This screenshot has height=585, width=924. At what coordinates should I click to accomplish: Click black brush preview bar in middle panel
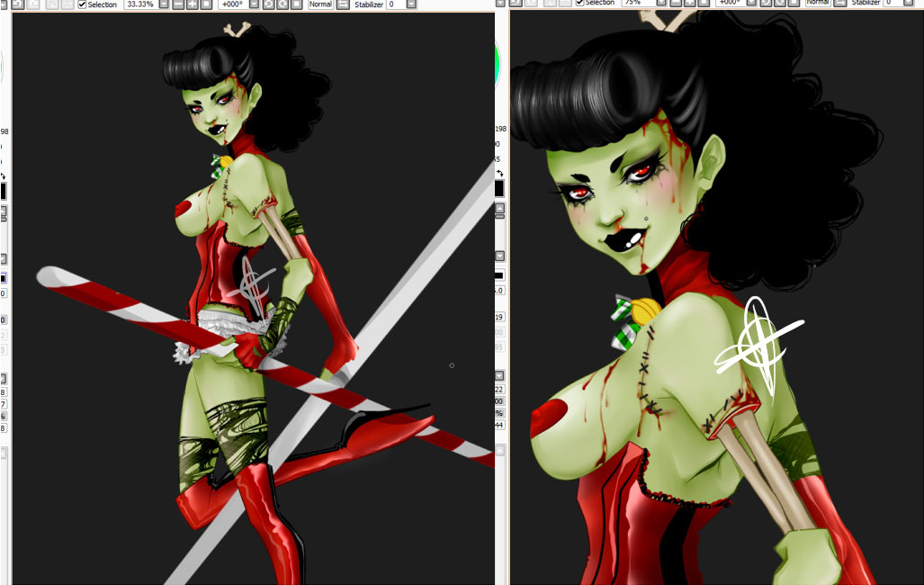click(x=499, y=275)
